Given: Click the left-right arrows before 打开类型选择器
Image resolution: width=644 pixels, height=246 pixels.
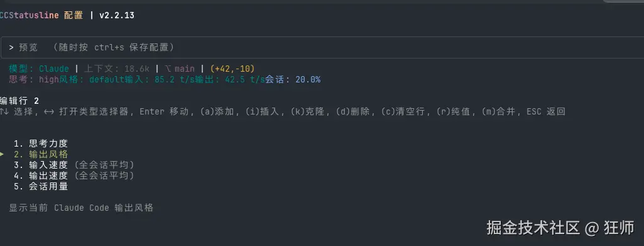Looking at the screenshot, I should coord(48,111).
